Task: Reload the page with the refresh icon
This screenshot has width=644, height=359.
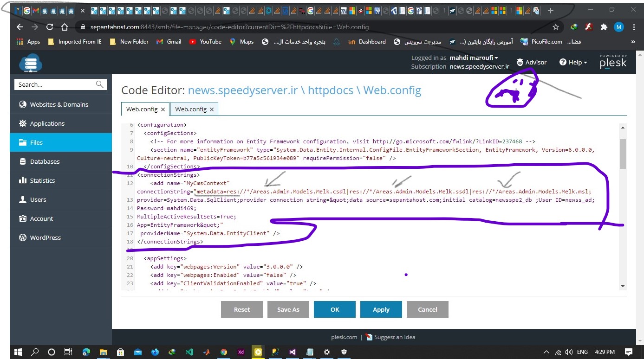Action: 50,27
